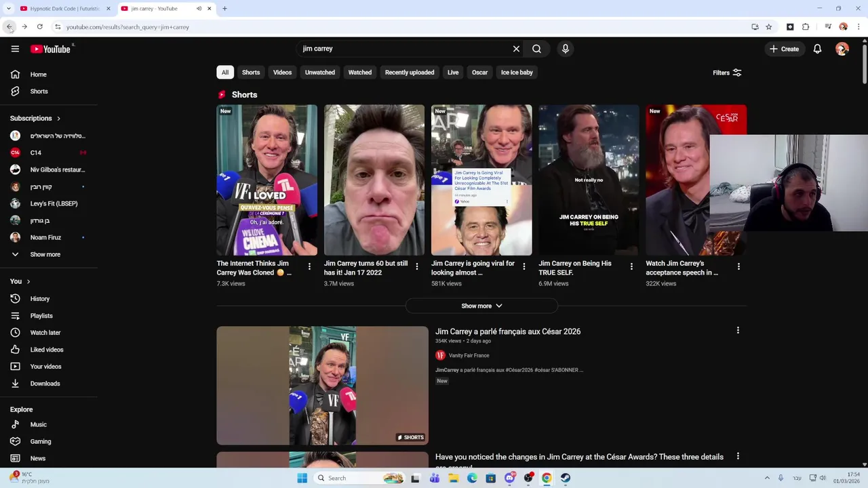The height and width of the screenshot is (488, 868).
Task: Open the YouTube hamburger guide menu
Action: pyautogui.click(x=15, y=49)
